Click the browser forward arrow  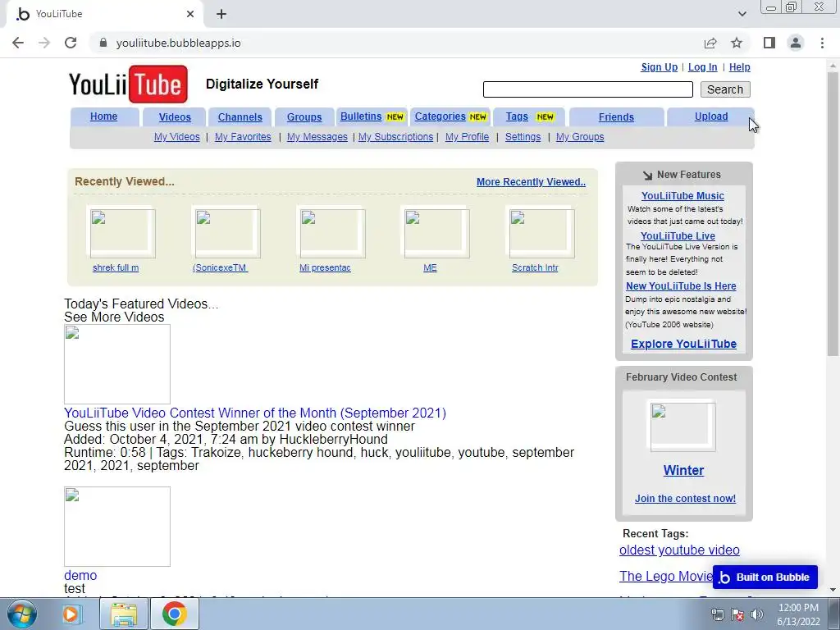click(x=44, y=43)
